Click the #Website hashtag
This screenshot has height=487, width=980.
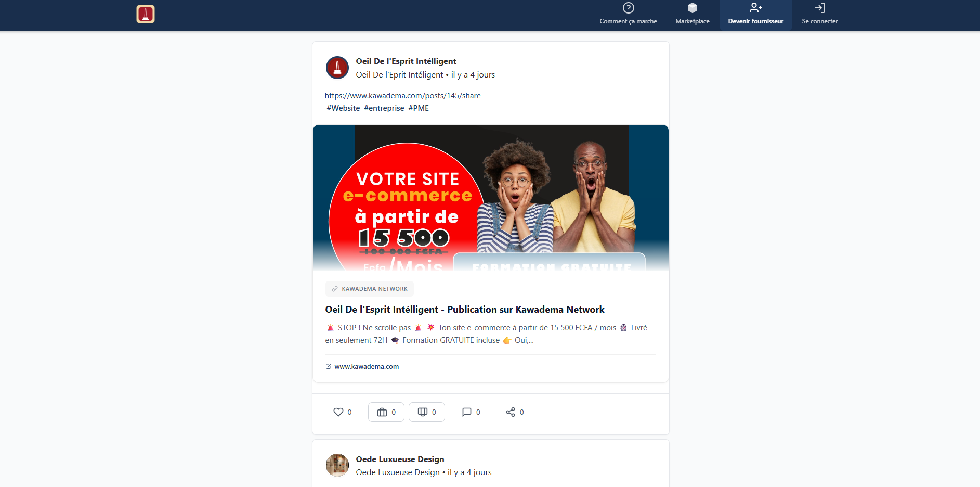(x=343, y=108)
